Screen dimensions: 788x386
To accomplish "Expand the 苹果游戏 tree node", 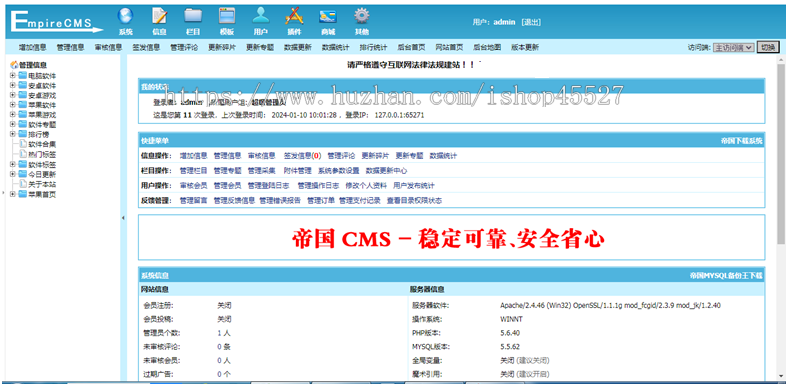I will click(x=13, y=115).
